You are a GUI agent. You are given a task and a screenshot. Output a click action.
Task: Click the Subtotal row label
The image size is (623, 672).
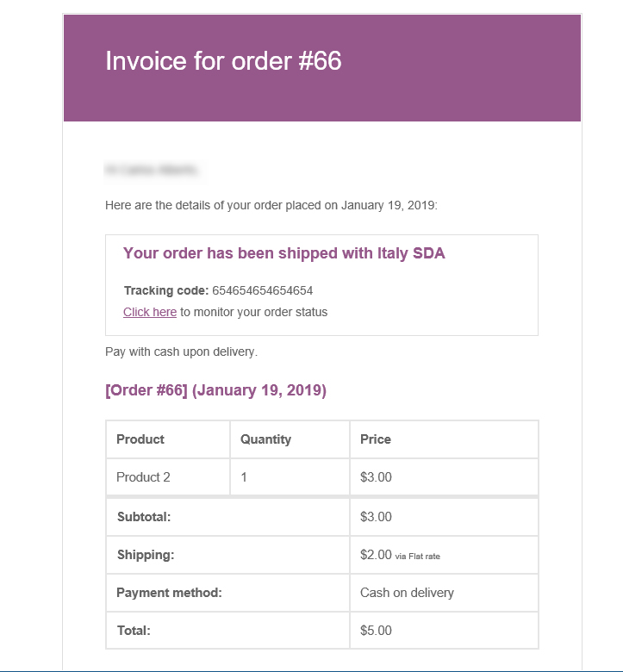pyautogui.click(x=144, y=517)
